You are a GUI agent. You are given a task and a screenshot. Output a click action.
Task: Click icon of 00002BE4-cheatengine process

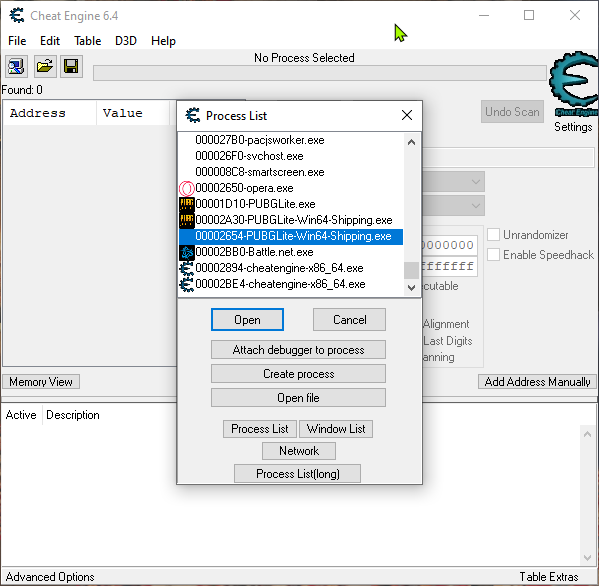pos(186,284)
